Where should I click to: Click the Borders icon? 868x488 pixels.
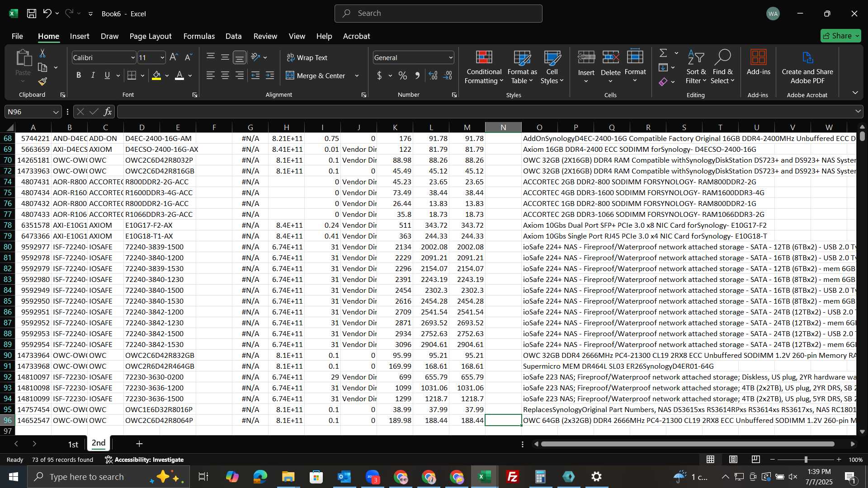[x=132, y=75]
